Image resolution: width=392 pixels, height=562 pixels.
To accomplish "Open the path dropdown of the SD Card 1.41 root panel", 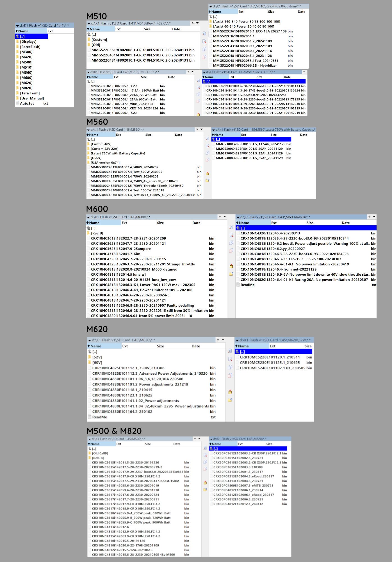I will [17, 26].
